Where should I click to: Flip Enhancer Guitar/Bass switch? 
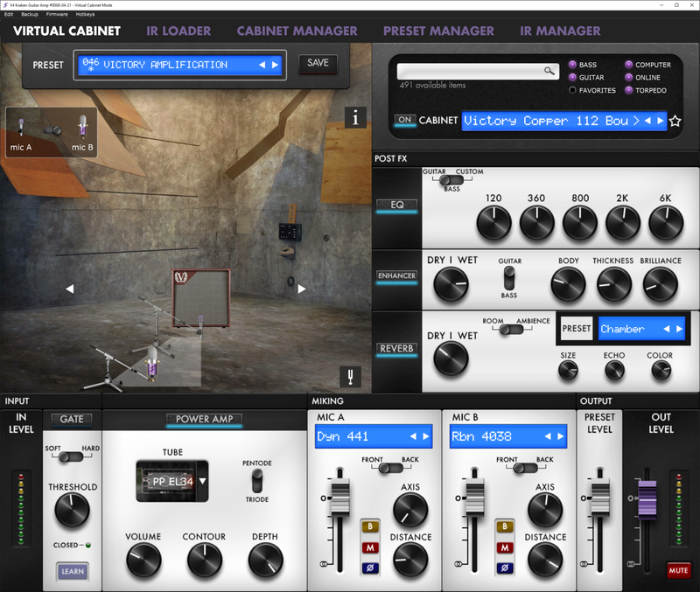pyautogui.click(x=509, y=278)
